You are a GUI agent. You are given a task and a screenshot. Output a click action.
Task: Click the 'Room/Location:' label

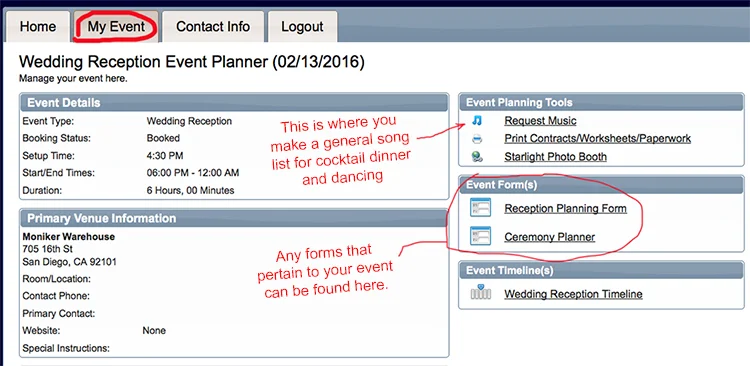(x=56, y=279)
